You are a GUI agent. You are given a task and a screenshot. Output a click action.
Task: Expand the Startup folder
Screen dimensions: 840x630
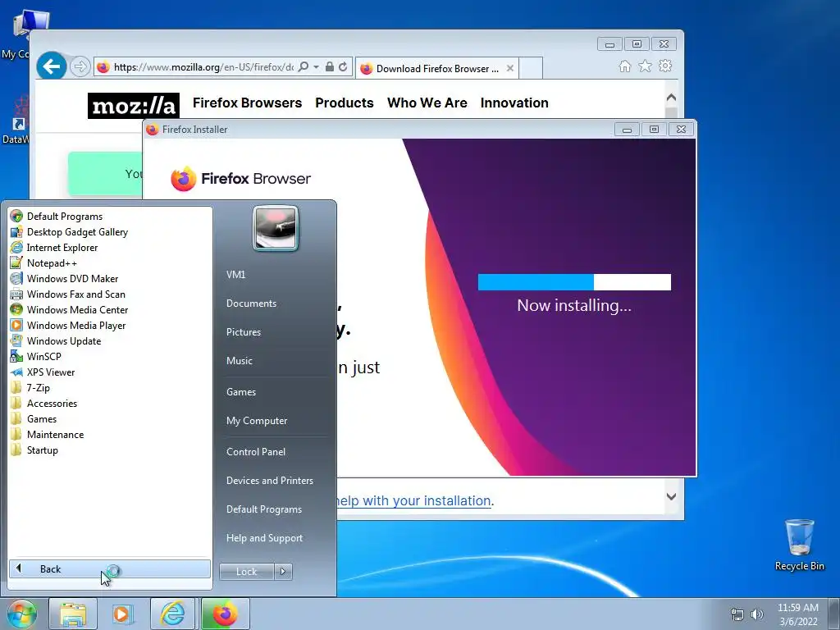coord(34,450)
